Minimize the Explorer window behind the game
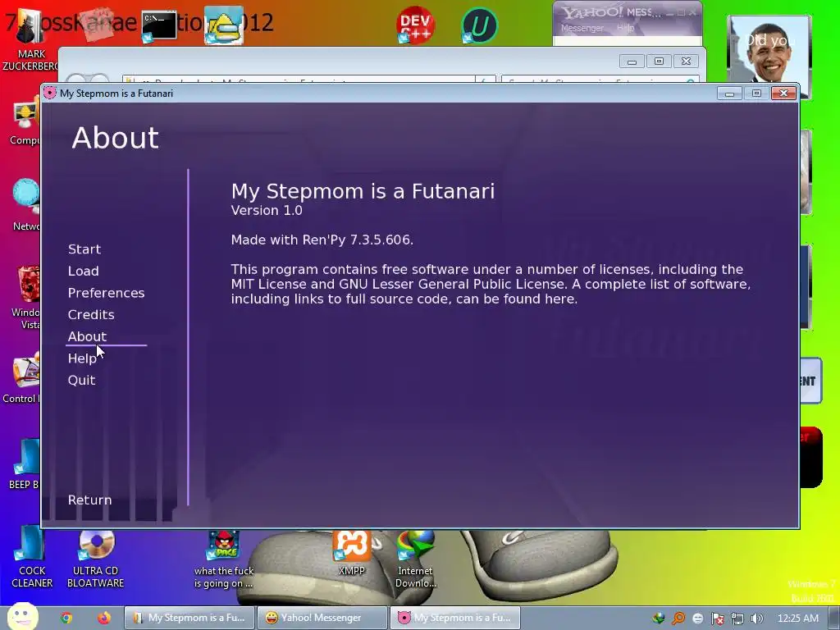The height and width of the screenshot is (630, 840). (632, 61)
